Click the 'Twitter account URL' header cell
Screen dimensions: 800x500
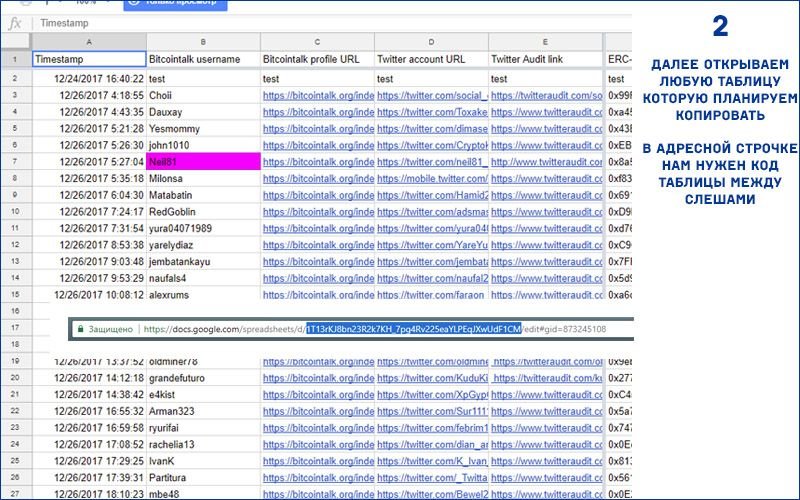[x=431, y=59]
